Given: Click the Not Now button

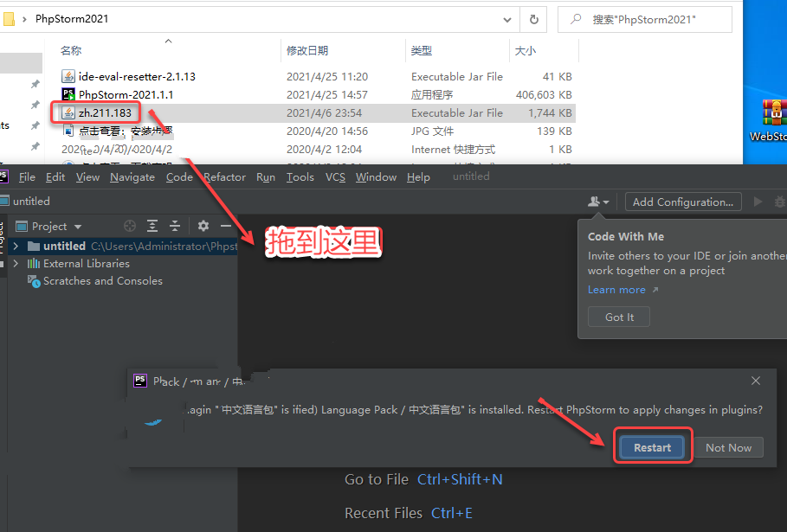Looking at the screenshot, I should point(728,447).
